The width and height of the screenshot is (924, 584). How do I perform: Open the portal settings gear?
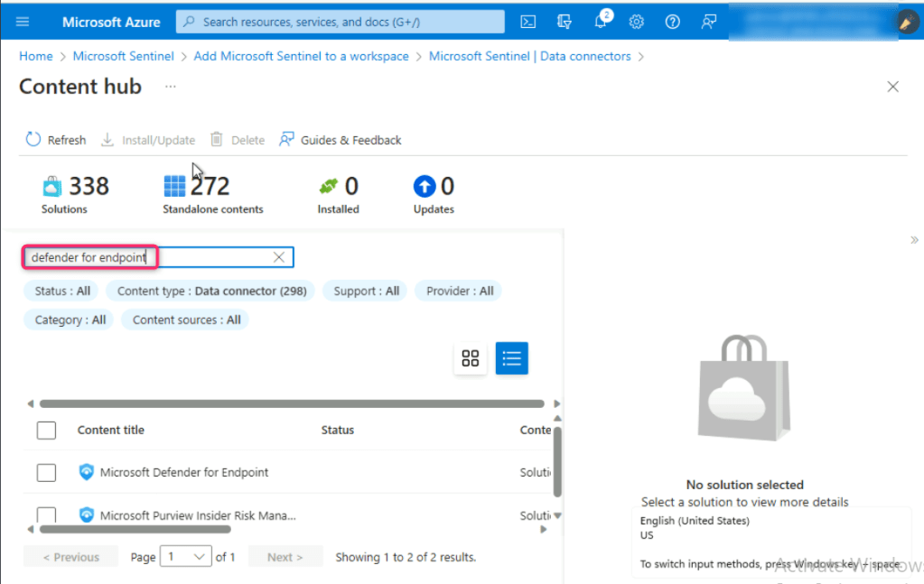click(x=636, y=22)
